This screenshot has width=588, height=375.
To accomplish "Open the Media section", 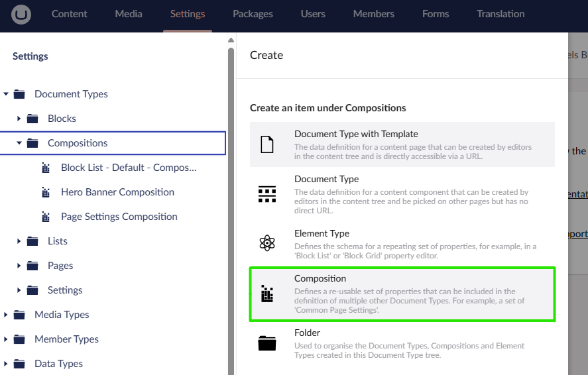I will (x=129, y=14).
